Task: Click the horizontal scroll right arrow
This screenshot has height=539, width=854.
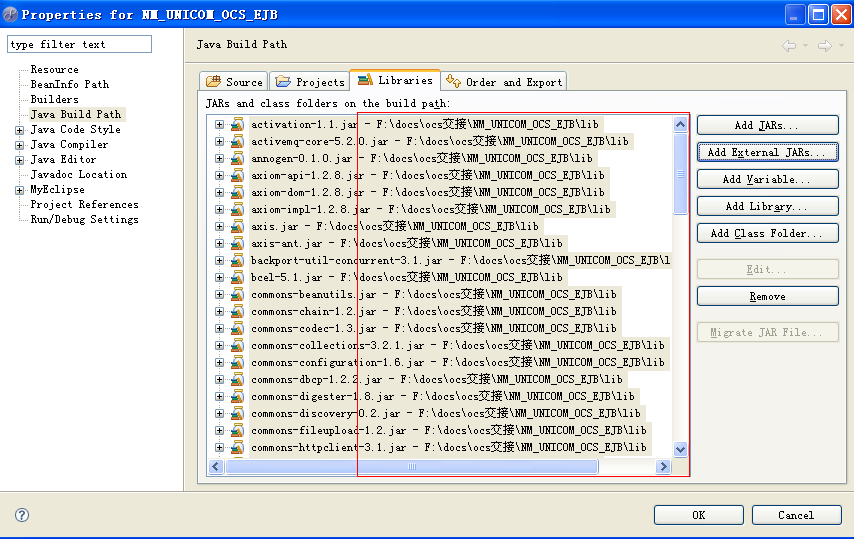Action: 663,467
